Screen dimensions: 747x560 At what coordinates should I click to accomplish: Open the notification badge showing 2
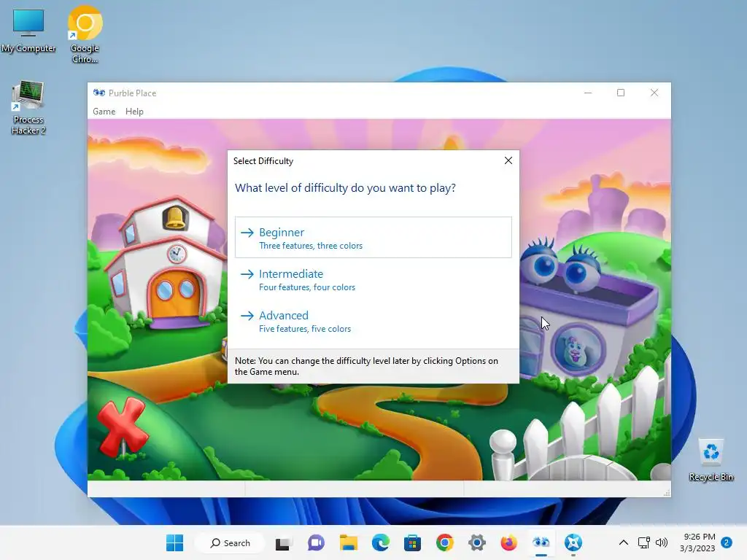[x=727, y=542]
